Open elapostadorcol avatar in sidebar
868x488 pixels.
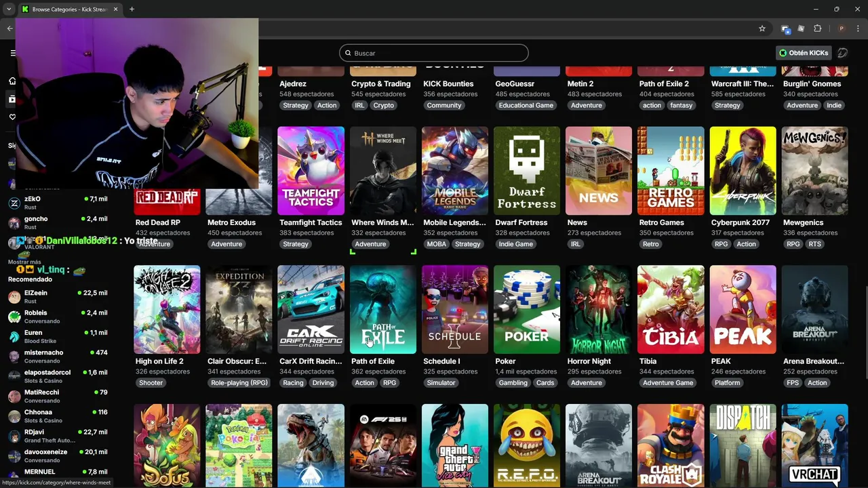point(14,376)
